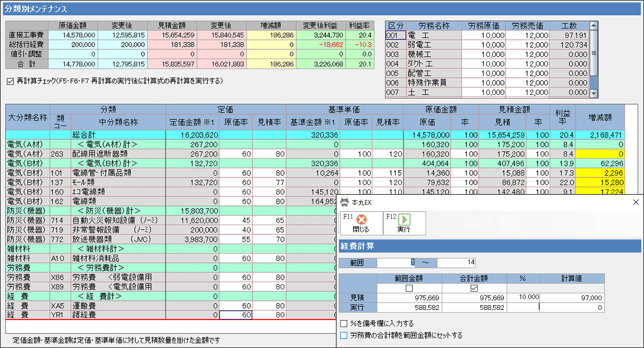Enable 労務費の合計額を範囲金額にセットする checkbox

[x=343, y=335]
